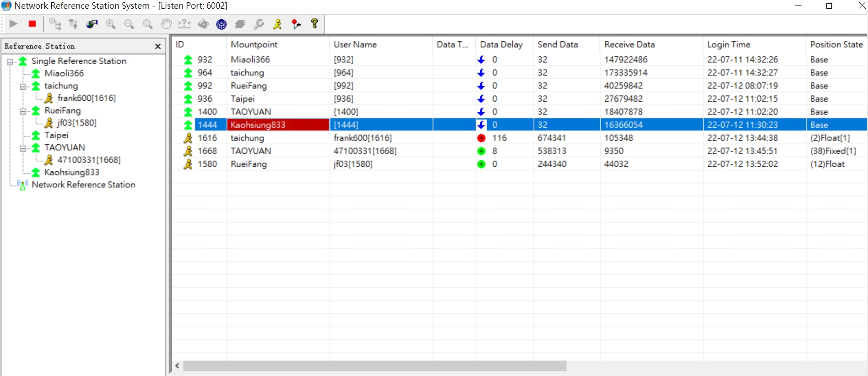The width and height of the screenshot is (868, 376).
Task: Click user name jf03[1580] in the table
Action: pyautogui.click(x=353, y=164)
